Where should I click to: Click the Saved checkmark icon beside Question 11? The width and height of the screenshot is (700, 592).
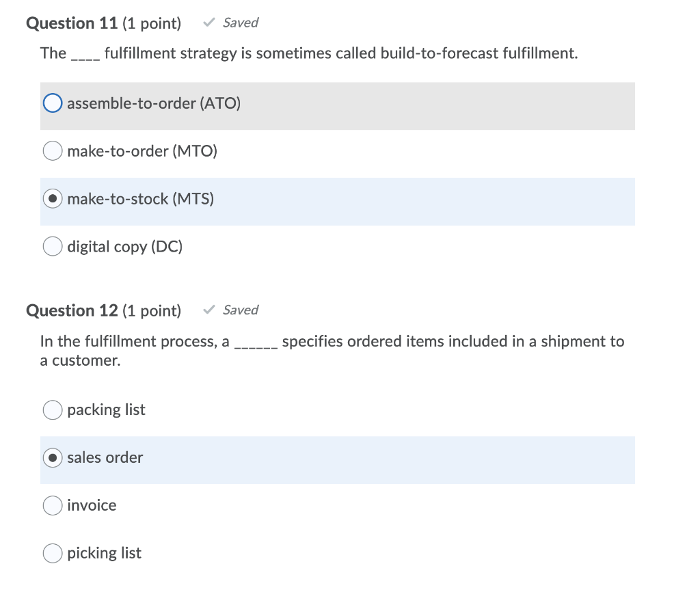(208, 22)
